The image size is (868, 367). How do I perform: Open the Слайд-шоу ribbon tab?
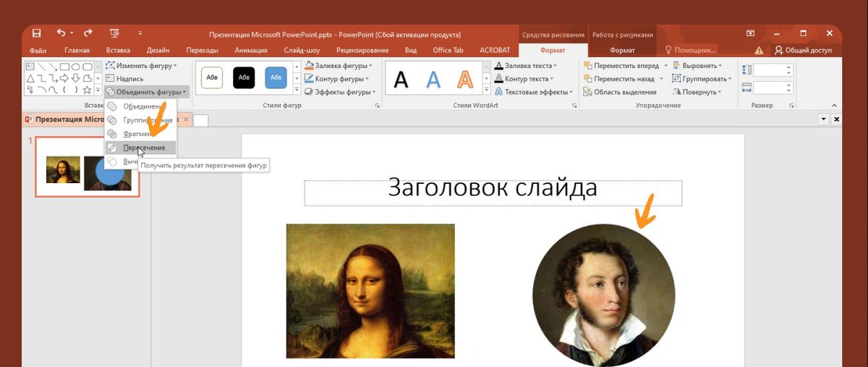tap(302, 51)
